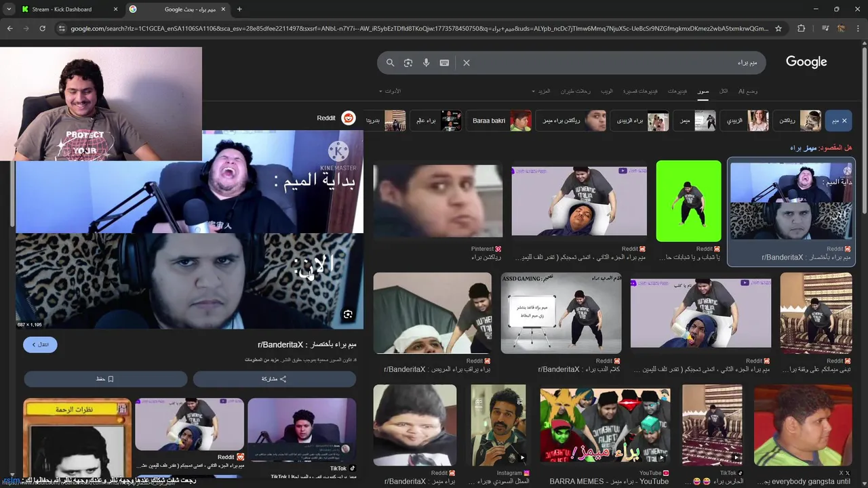Image resolution: width=868 pixels, height=488 pixels.
Task: Close the 'Stream - Kick Dashboard' tab
Action: (115, 9)
